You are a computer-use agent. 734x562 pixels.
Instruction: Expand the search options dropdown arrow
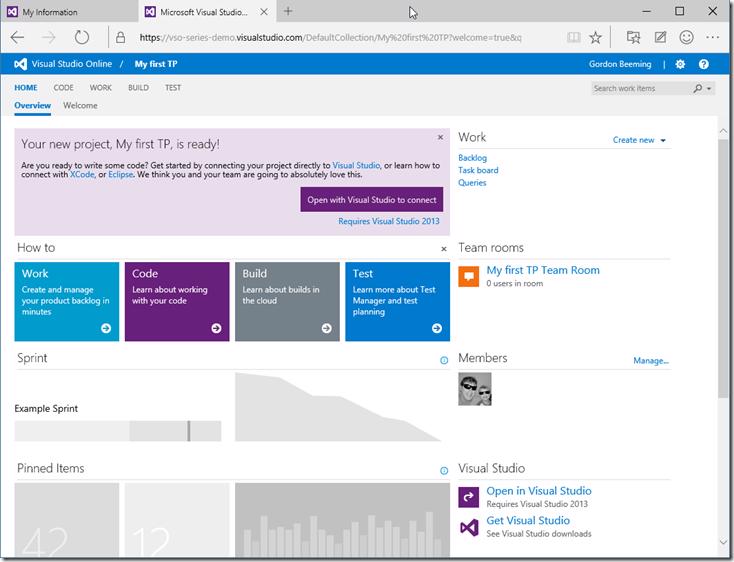click(x=709, y=88)
